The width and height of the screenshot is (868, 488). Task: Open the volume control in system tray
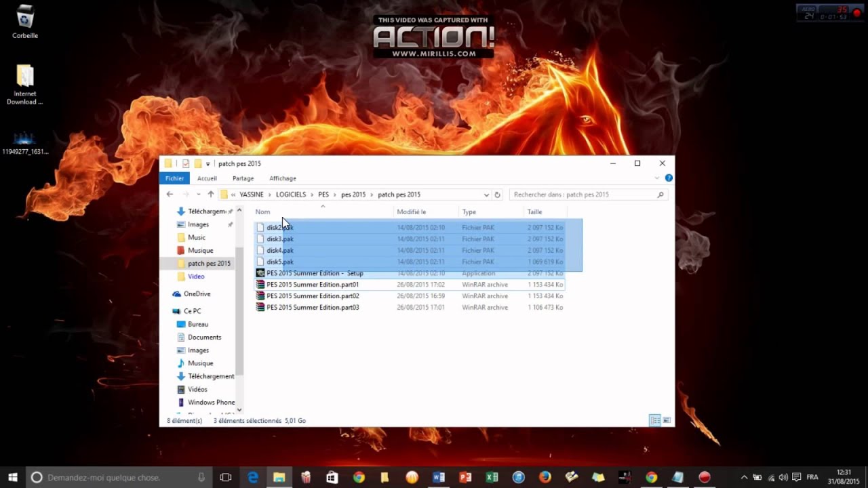pyautogui.click(x=784, y=477)
